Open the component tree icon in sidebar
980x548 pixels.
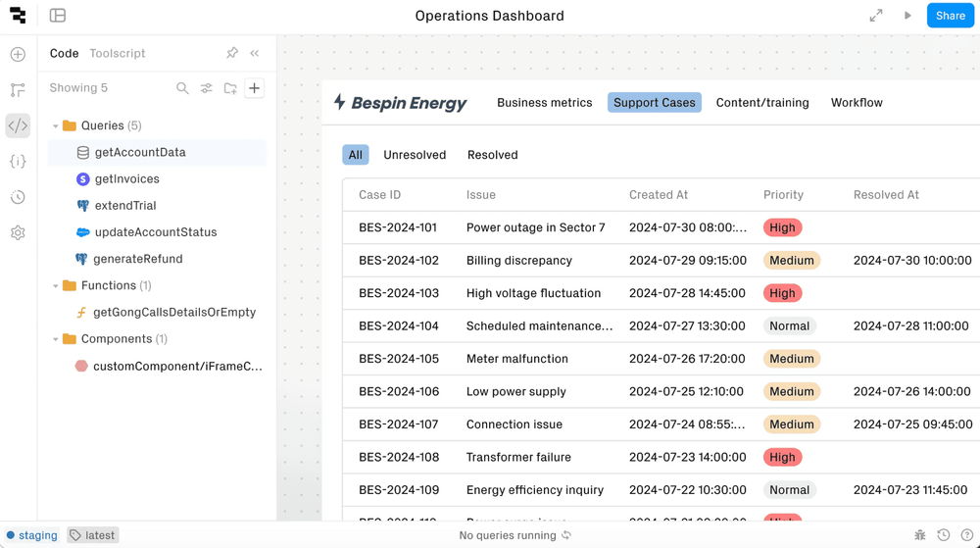[18, 90]
